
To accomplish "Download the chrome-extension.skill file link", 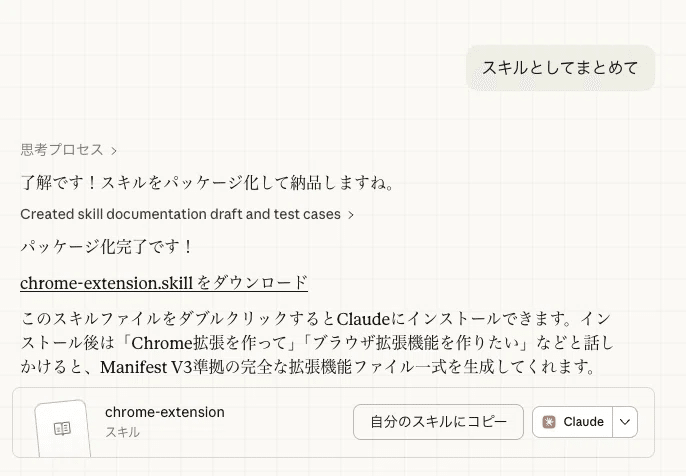I will 106,283.
